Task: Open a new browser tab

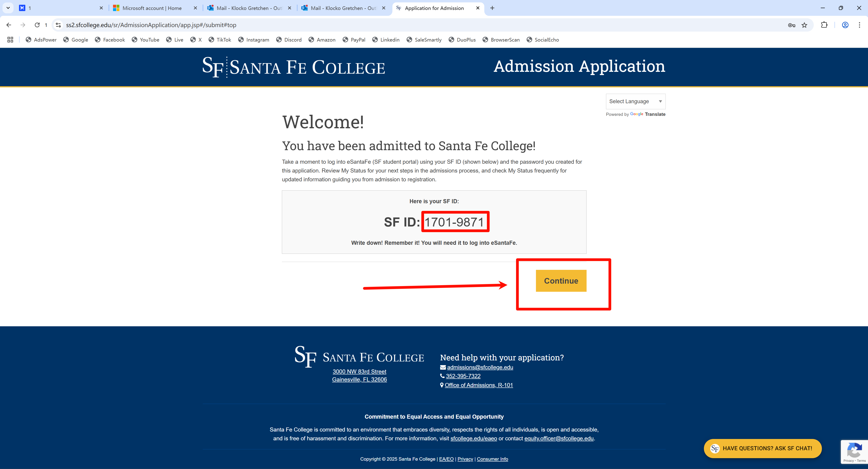Action: [492, 8]
